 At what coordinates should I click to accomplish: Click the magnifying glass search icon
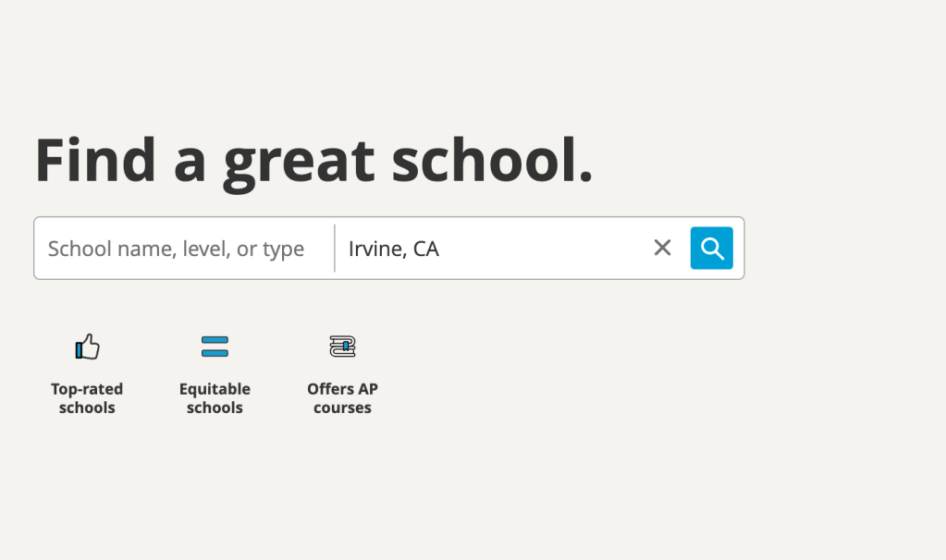[x=711, y=248]
